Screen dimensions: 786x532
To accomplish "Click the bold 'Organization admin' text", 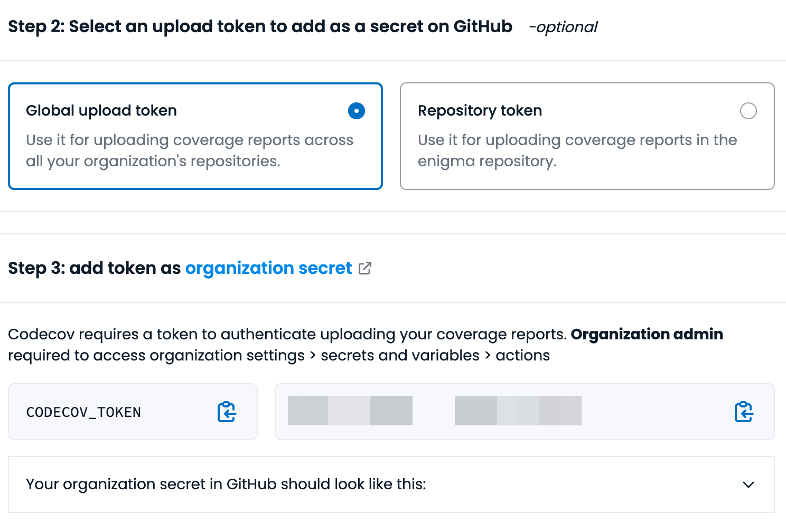I will point(647,334).
